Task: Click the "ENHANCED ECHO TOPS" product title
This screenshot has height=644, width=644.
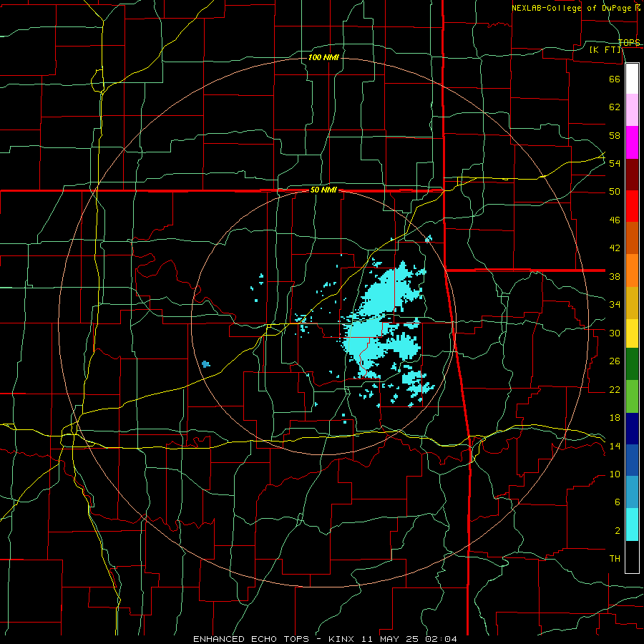Action: tap(251, 639)
